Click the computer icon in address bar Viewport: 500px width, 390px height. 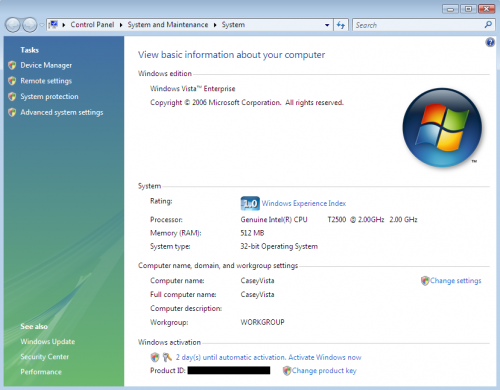(53, 25)
